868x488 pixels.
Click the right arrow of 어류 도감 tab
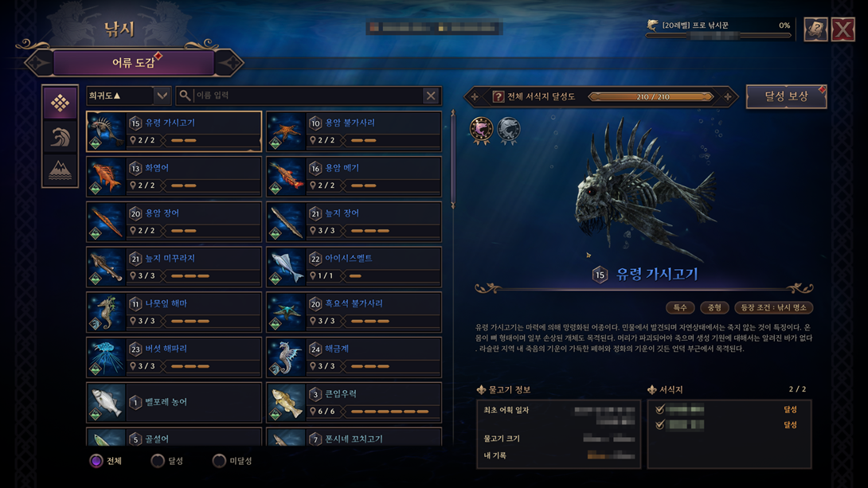tap(229, 63)
